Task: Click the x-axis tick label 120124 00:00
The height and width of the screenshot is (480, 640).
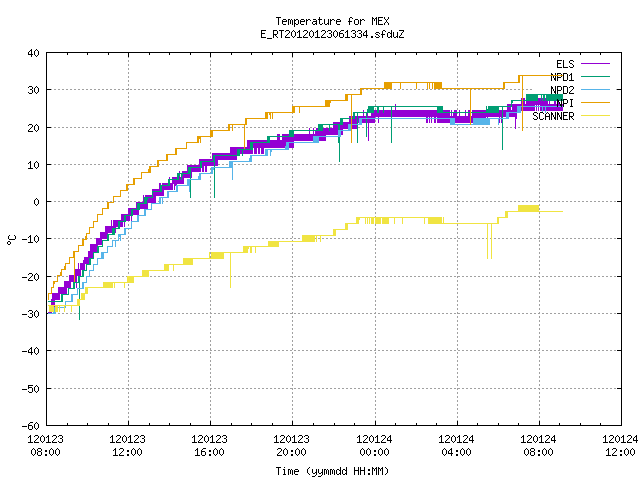Action: [x=374, y=446]
